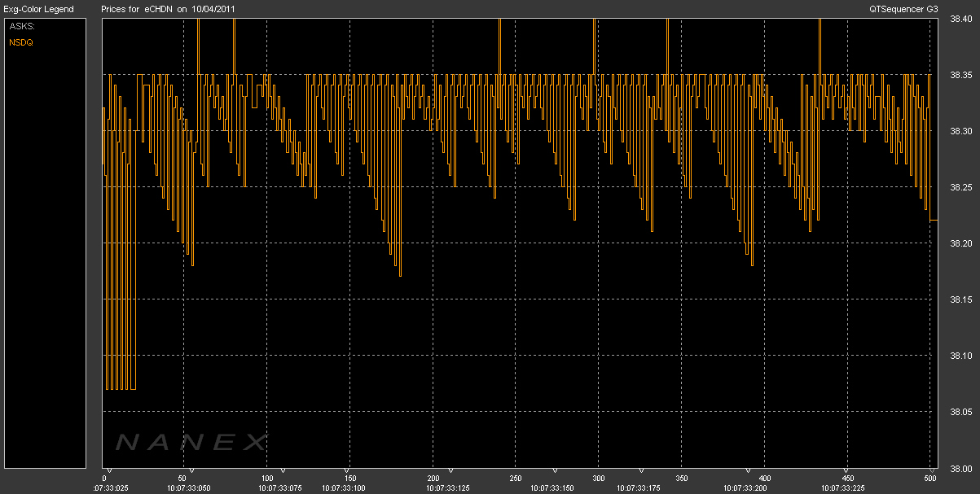This screenshot has height=494, width=980.
Task: Click the 10:07:33:125 timestamp label
Action: coord(450,488)
